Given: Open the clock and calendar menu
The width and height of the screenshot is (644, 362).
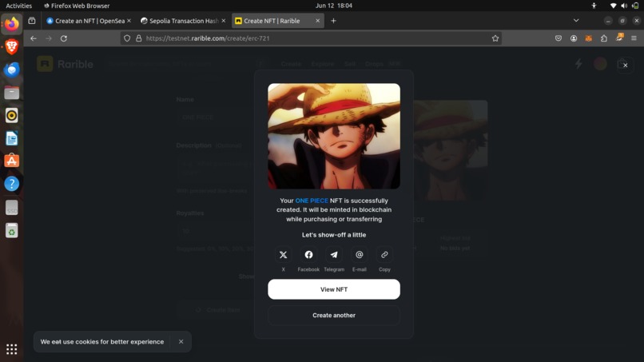Looking at the screenshot, I should tap(333, 6).
